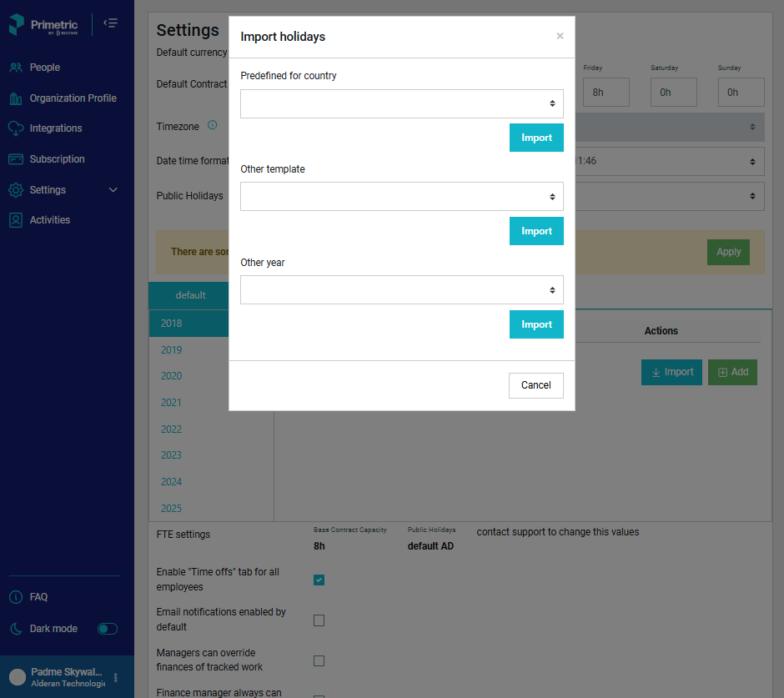784x698 pixels.
Task: Uncheck Enable Time offs tab checkbox
Action: click(319, 580)
